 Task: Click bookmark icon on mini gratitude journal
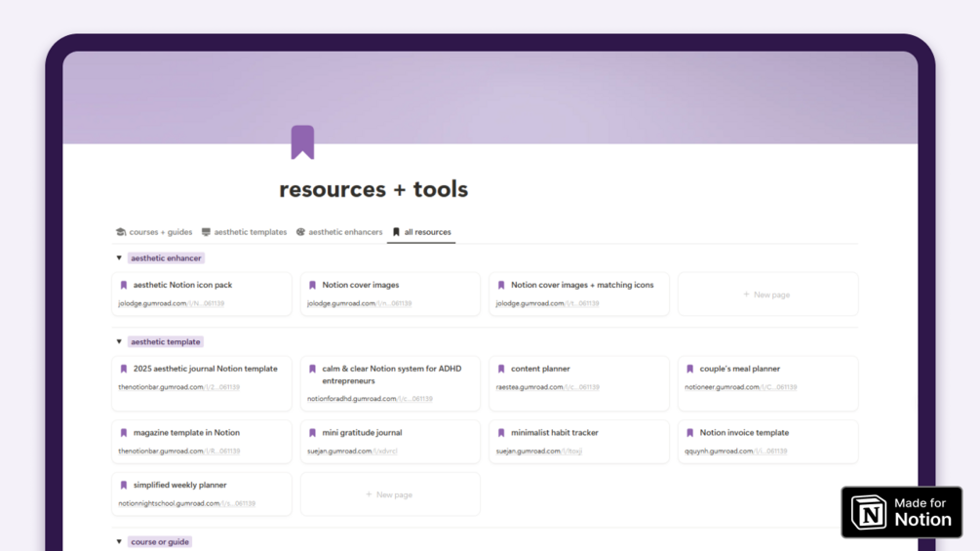[312, 432]
